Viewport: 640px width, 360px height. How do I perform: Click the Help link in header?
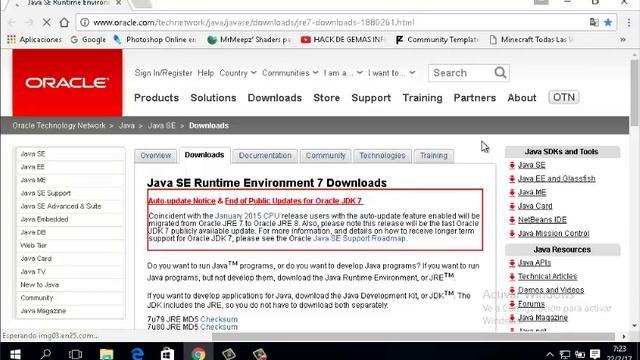[x=206, y=73]
